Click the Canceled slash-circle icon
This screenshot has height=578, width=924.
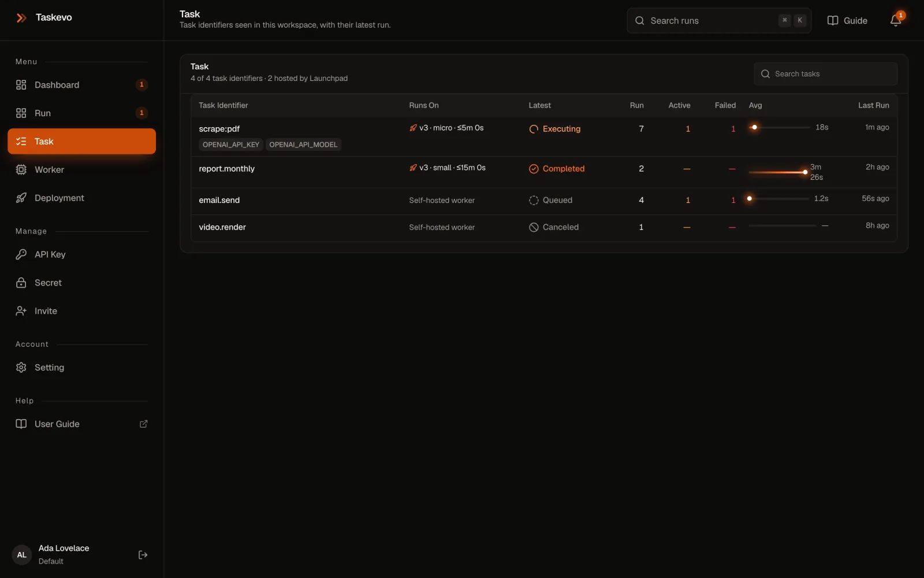click(x=534, y=227)
